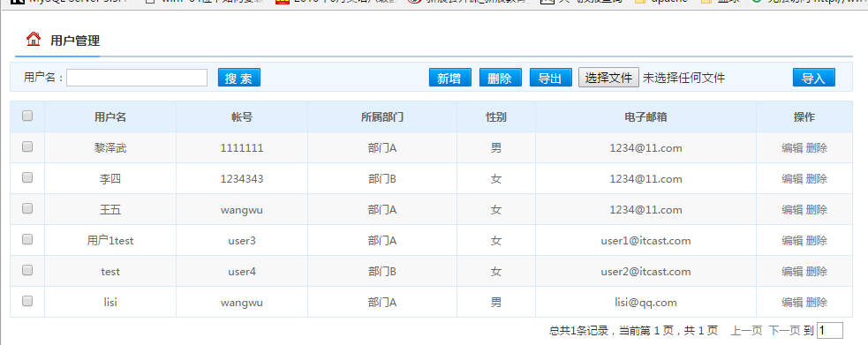The width and height of the screenshot is (868, 345).
Task: Click account cell user3
Action: coord(242,241)
